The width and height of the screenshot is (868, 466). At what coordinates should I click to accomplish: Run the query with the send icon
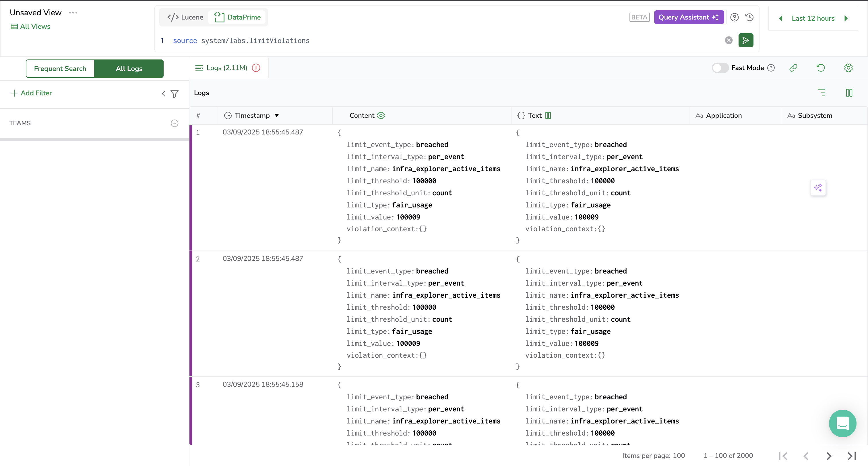click(746, 40)
